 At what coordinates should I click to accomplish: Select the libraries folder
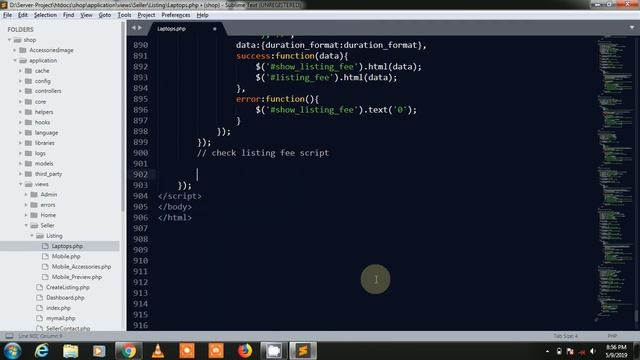tap(44, 143)
